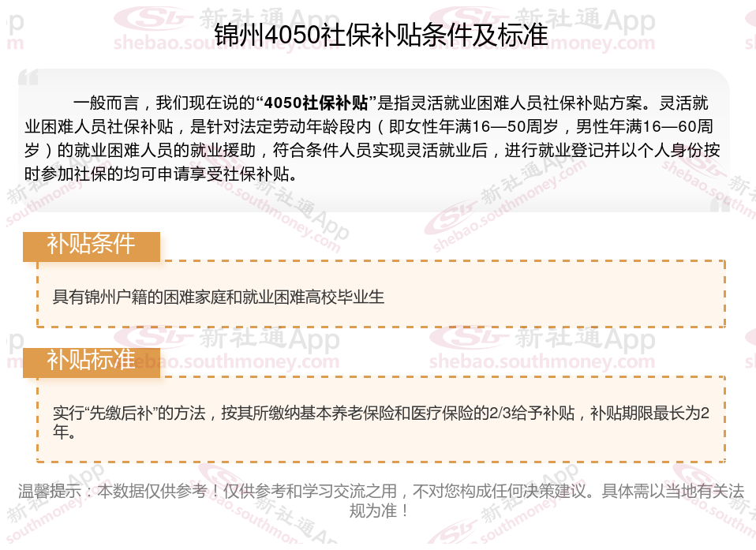Click the 新社通App logo watermark top left
Viewport: 756px width, 550px height.
(x=226, y=19)
